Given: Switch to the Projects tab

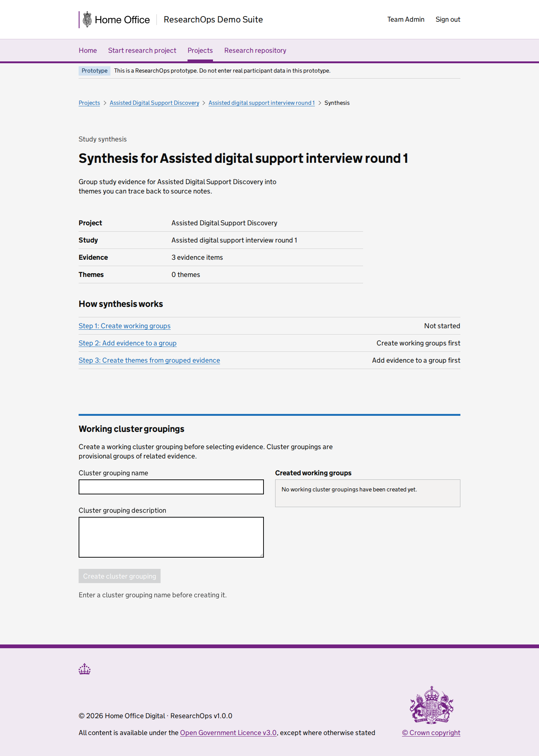Looking at the screenshot, I should [200, 51].
